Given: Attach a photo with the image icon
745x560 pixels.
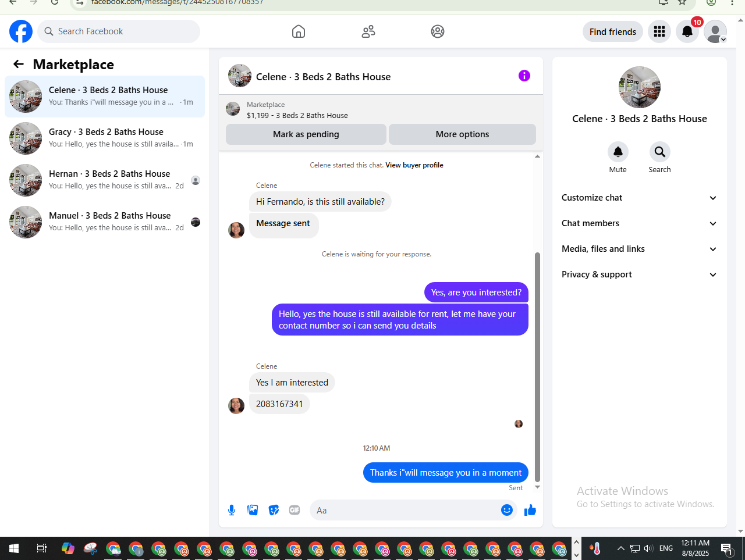Looking at the screenshot, I should coord(253,510).
